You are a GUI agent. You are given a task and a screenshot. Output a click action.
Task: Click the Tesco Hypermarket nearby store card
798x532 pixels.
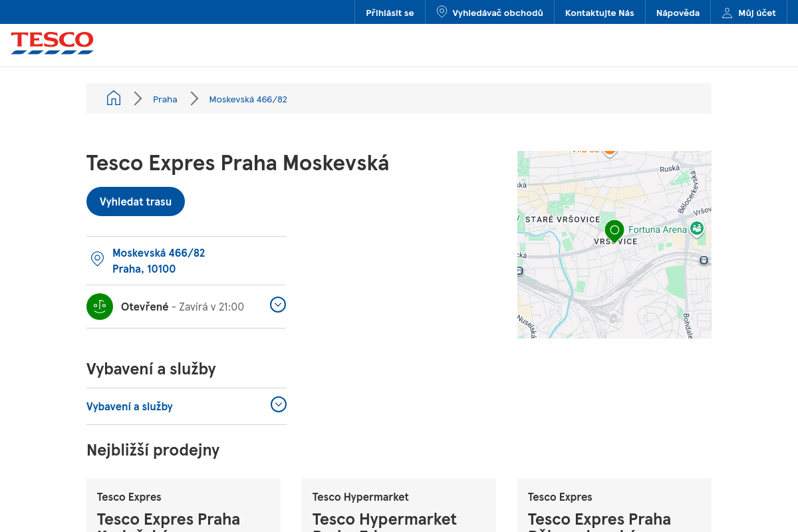(x=399, y=505)
